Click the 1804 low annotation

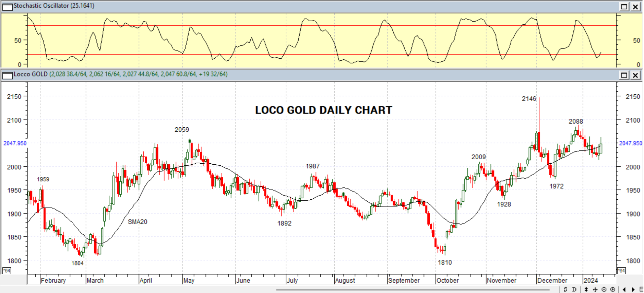(77, 263)
